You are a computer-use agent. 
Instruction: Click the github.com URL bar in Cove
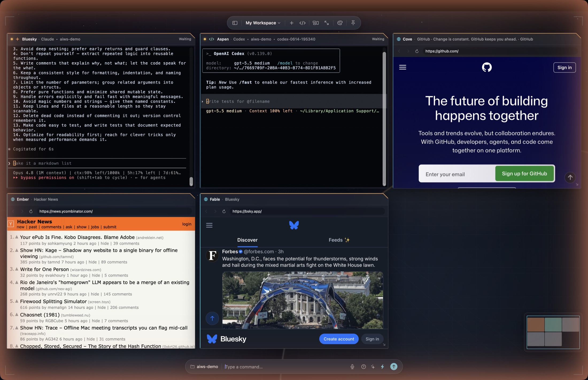coord(500,51)
